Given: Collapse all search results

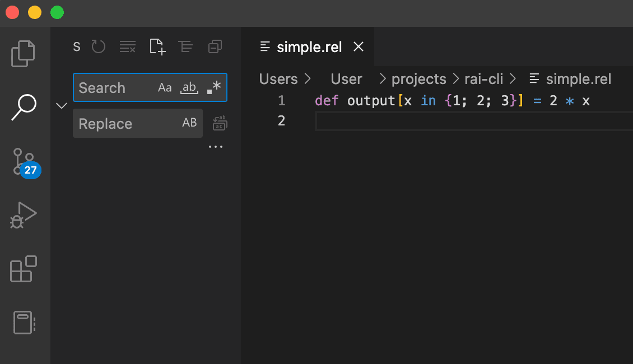Looking at the screenshot, I should pos(215,46).
